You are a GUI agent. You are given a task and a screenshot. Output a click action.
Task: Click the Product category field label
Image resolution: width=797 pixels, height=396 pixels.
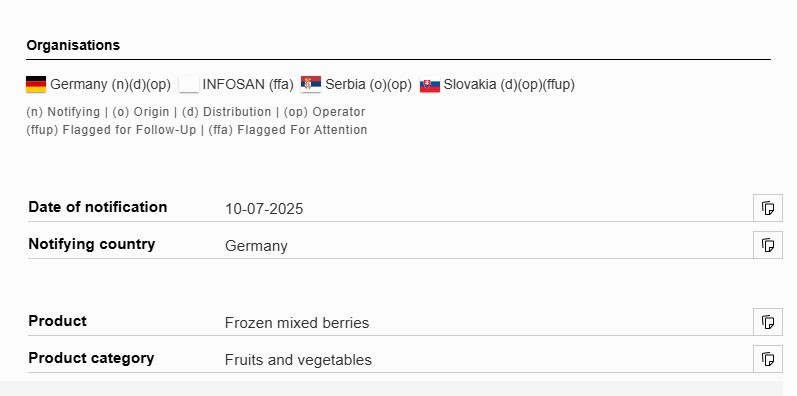click(x=91, y=358)
